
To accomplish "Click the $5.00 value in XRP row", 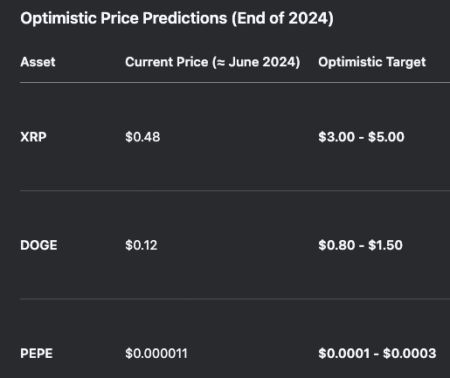I will [x=386, y=137].
